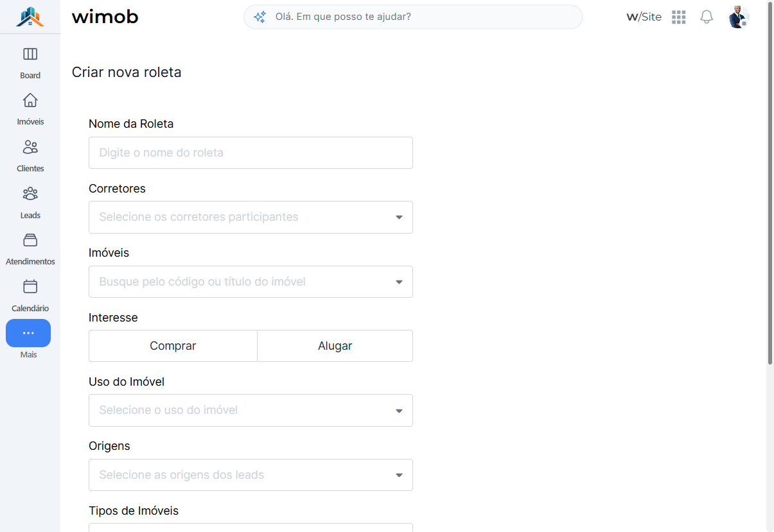Viewport: 774px width, 532px height.
Task: Select the Comprar interest option
Action: tap(173, 346)
